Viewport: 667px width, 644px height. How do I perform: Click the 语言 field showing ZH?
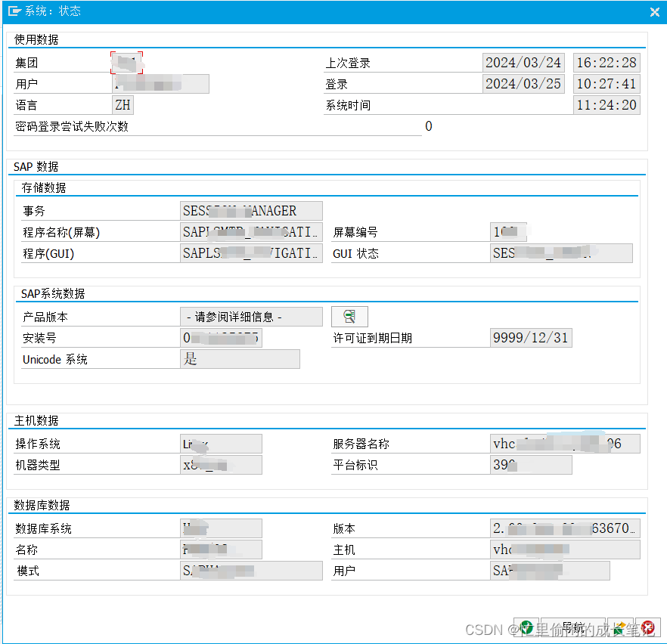[x=123, y=105]
